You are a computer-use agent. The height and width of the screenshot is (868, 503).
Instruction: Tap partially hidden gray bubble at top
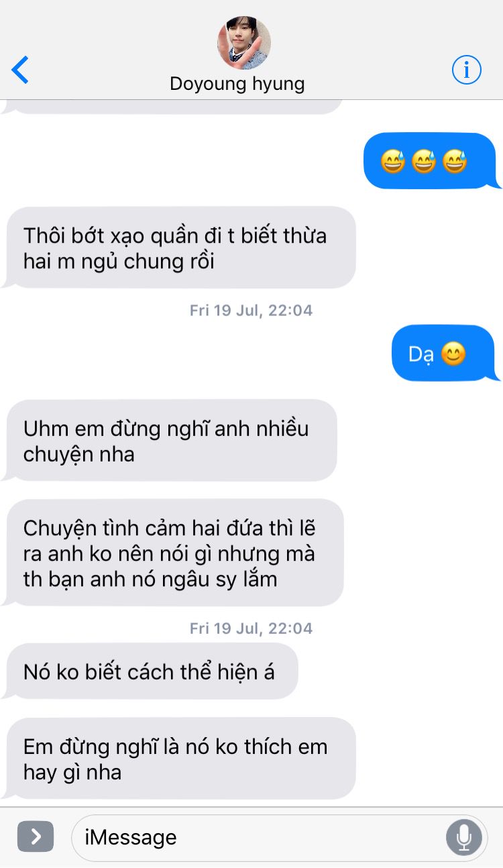point(174,107)
